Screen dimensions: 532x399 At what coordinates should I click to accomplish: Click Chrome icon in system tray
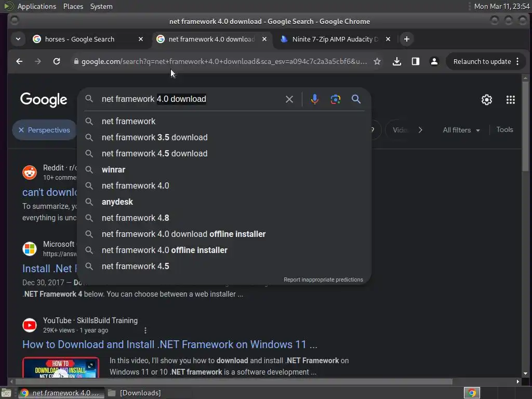[472, 393]
